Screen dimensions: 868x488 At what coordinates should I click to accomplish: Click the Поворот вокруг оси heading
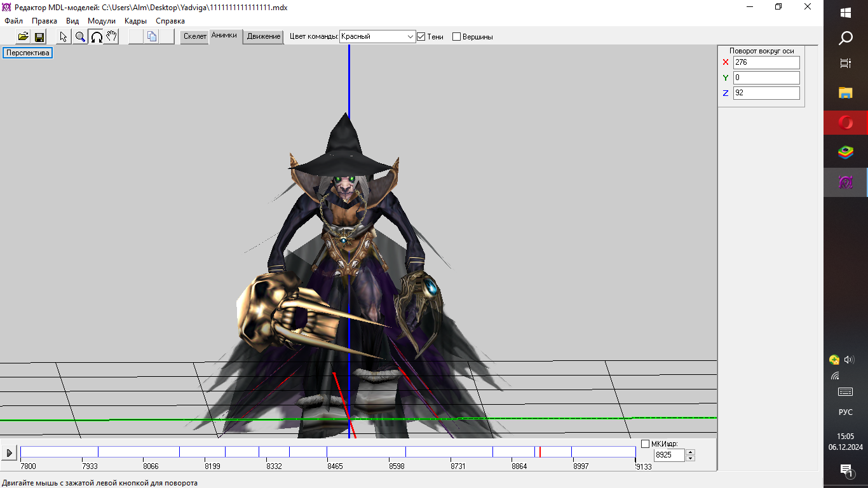pos(761,51)
